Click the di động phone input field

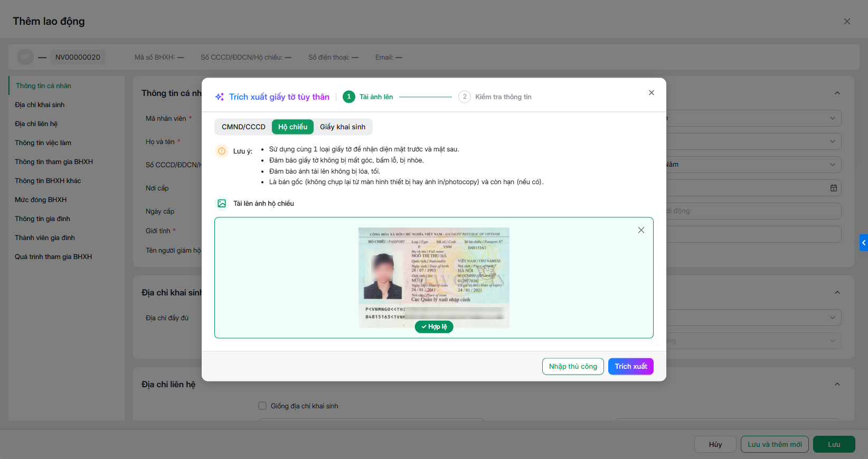[753, 211]
